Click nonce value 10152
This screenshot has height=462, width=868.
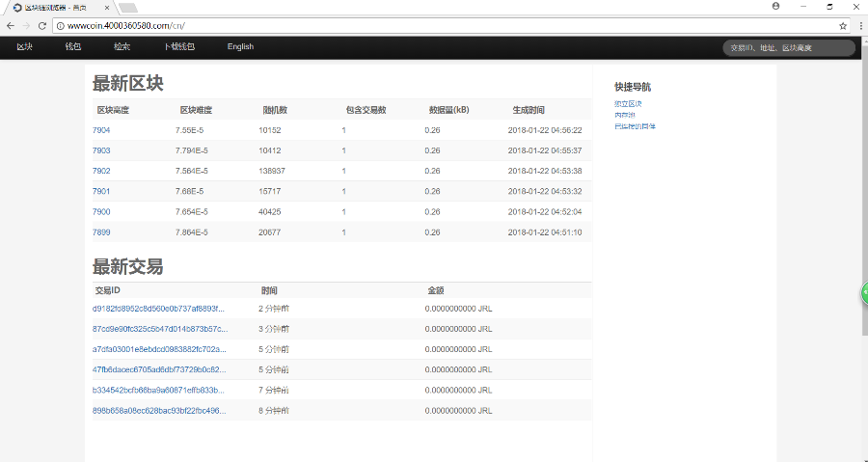270,130
